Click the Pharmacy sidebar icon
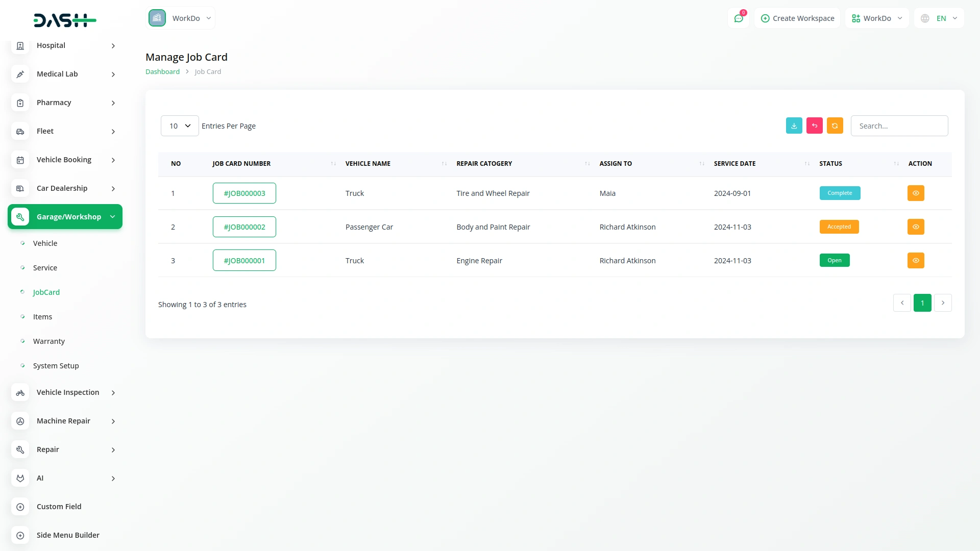Viewport: 980px width, 551px height. click(x=20, y=103)
